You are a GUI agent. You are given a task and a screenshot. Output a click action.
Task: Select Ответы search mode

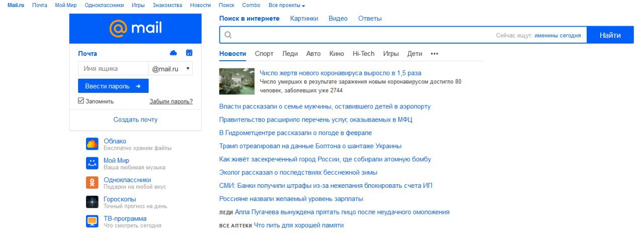click(x=370, y=19)
